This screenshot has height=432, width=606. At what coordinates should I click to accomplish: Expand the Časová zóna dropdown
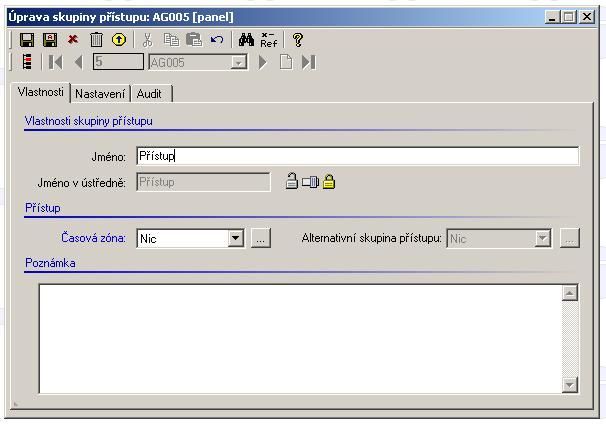click(x=236, y=238)
